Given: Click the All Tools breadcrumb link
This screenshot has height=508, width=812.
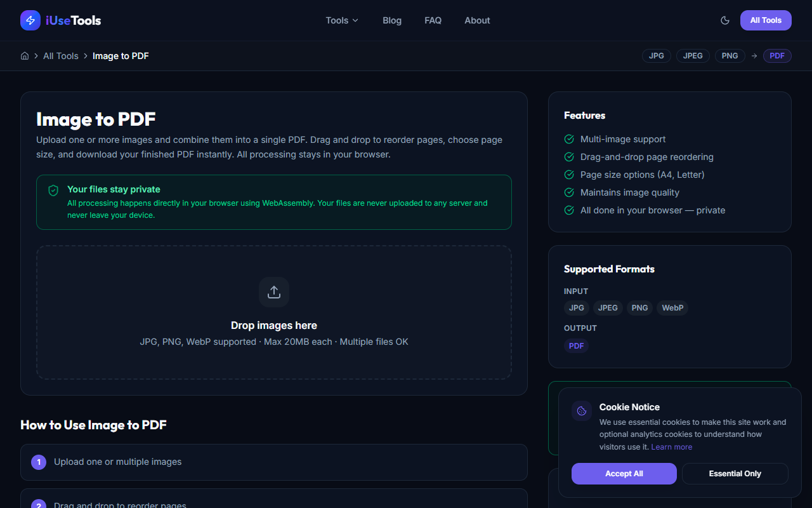Looking at the screenshot, I should [x=61, y=56].
